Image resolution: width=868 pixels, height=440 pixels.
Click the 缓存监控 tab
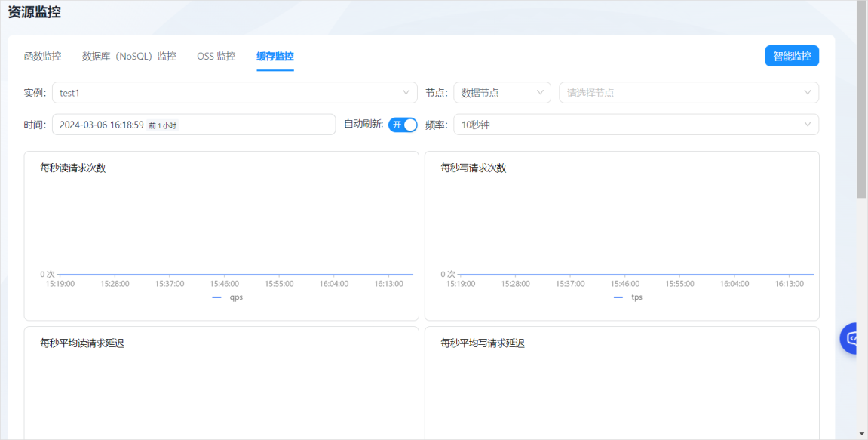275,56
